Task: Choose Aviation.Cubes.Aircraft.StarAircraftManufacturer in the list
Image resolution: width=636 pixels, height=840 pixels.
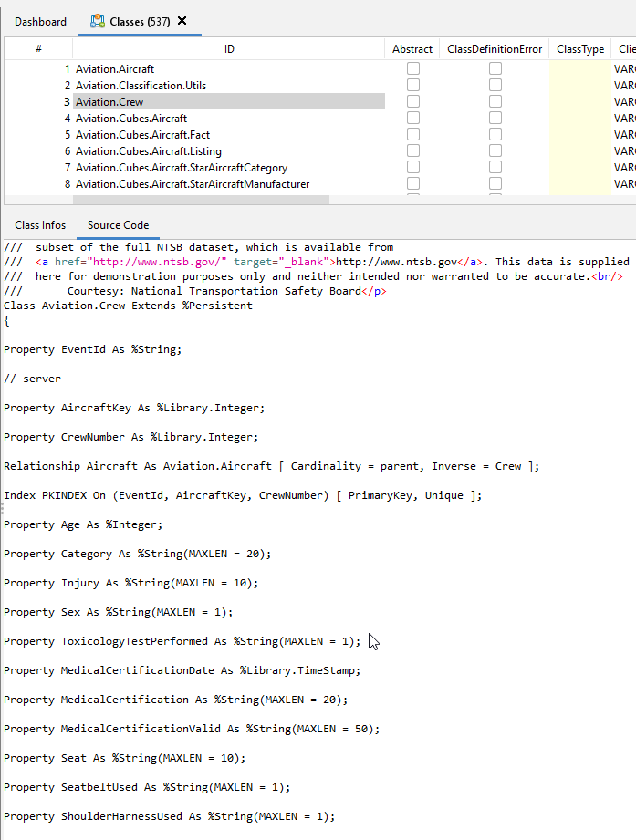Action: pos(193,184)
